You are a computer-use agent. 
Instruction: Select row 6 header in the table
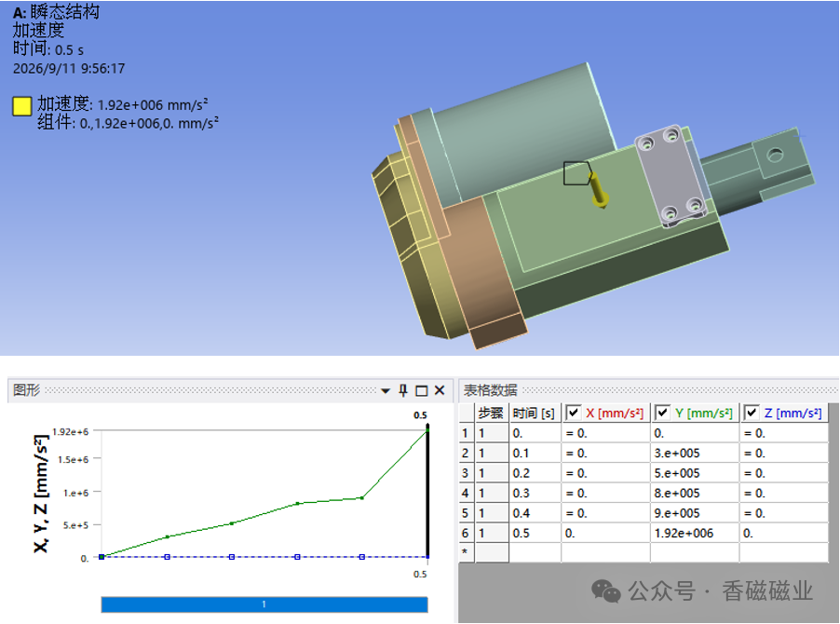click(x=466, y=534)
